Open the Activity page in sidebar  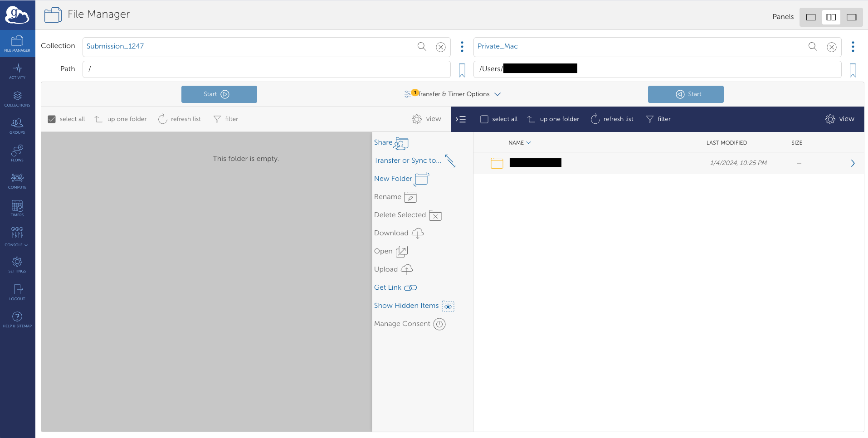tap(17, 71)
